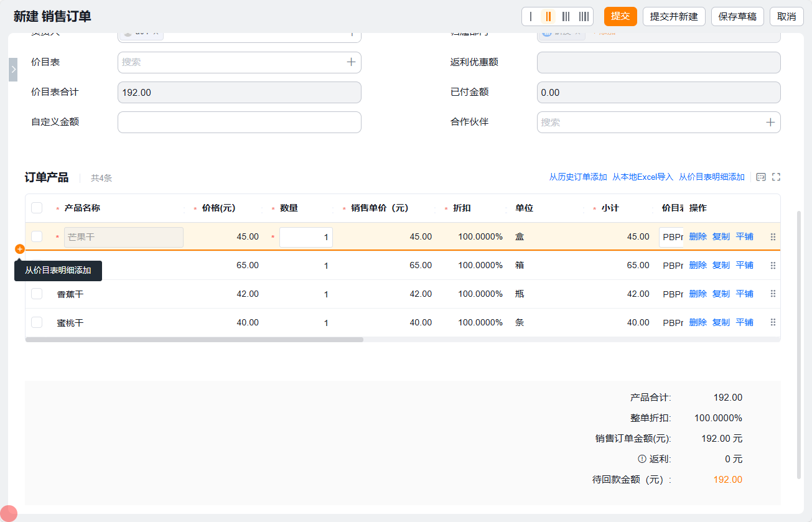Click the fullscreen icon for order products table

click(x=776, y=177)
